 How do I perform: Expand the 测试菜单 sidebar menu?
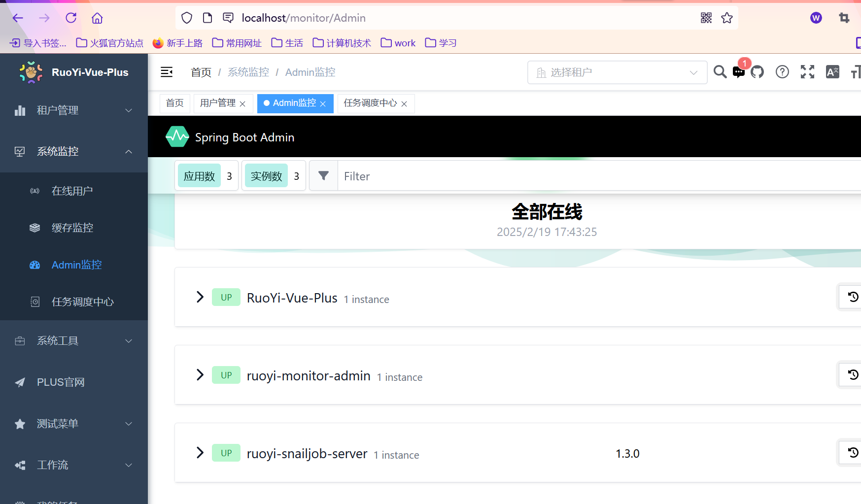[x=74, y=424]
